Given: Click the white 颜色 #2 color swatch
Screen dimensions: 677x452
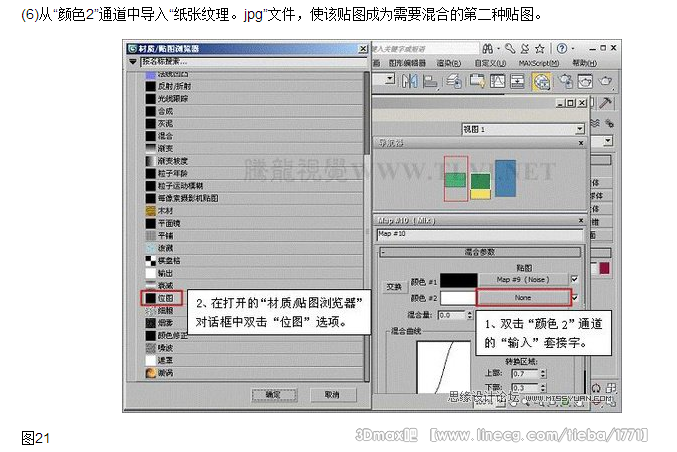Looking at the screenshot, I should point(458,298).
